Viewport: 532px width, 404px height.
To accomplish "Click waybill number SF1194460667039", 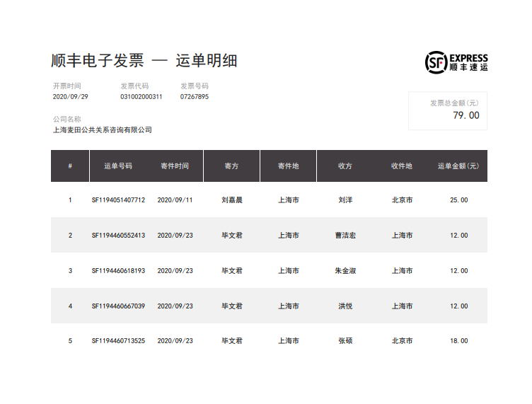I will tap(118, 306).
